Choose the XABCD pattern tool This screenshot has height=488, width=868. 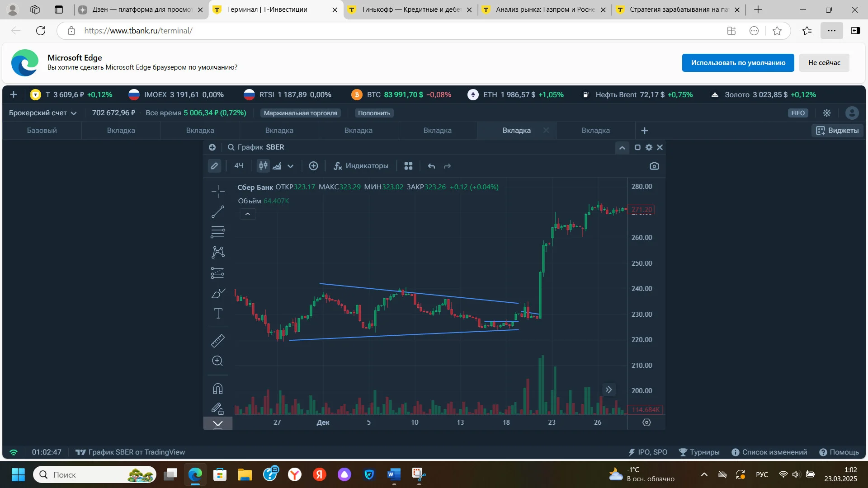(218, 252)
